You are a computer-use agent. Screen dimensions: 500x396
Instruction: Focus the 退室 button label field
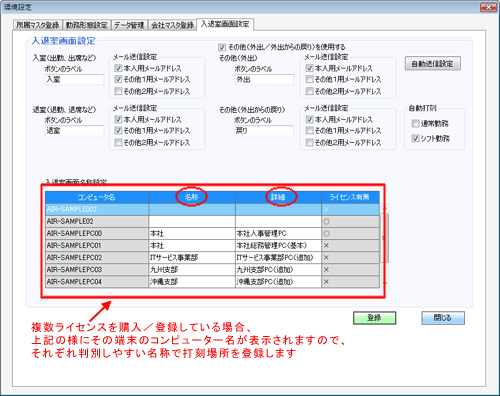[75, 131]
